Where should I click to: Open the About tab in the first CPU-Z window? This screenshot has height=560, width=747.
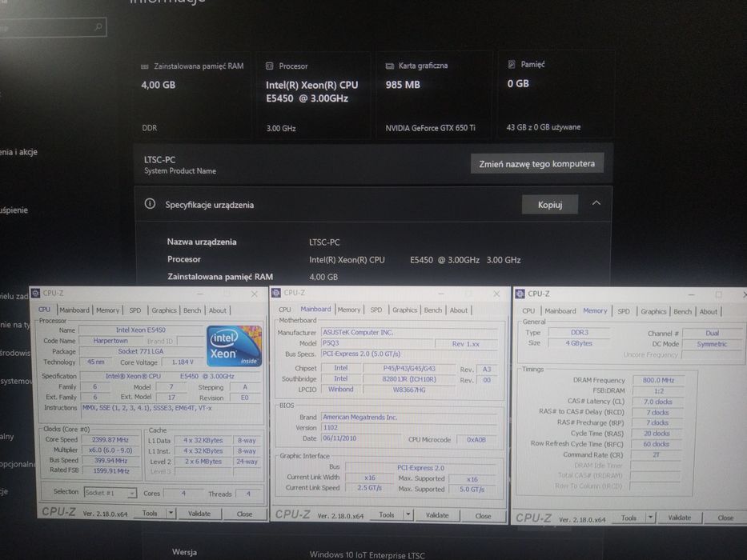[218, 310]
